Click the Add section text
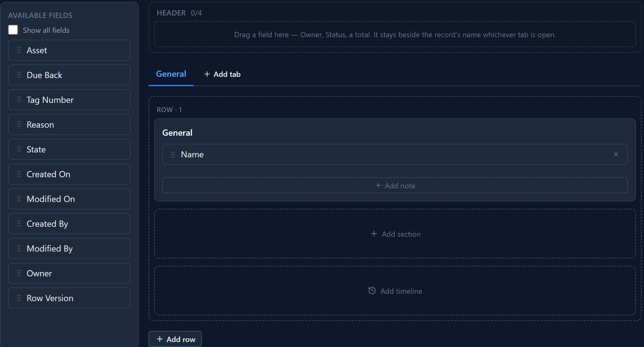644x347 pixels. [x=401, y=234]
